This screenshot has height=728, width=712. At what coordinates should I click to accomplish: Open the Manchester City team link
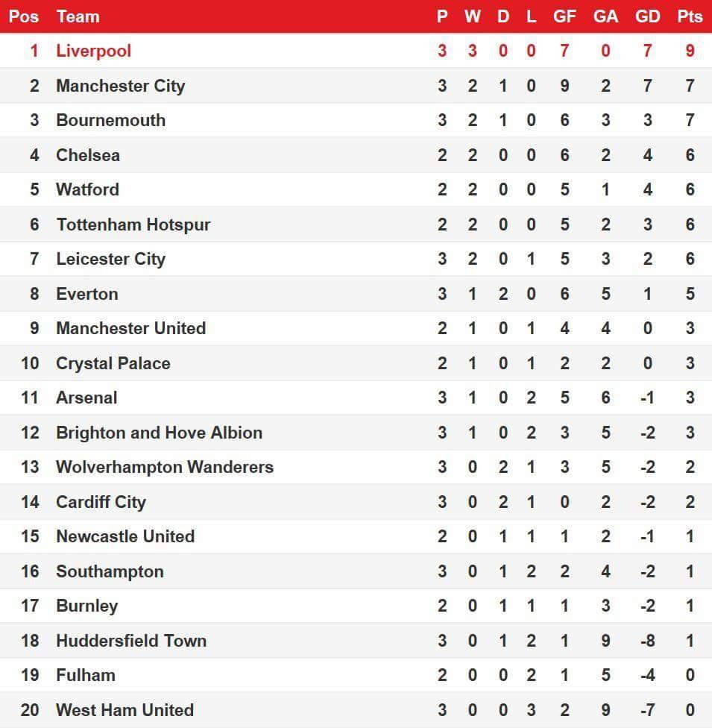120,86
